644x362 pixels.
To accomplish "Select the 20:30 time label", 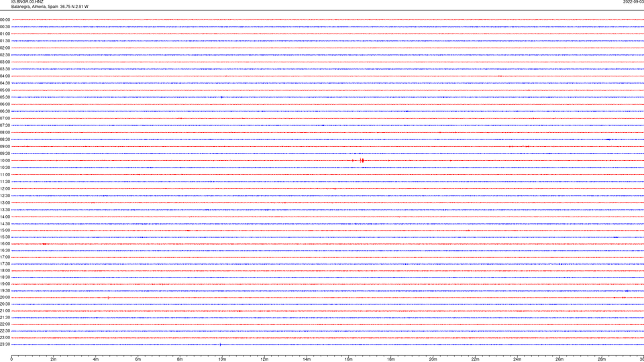I will click(5, 304).
